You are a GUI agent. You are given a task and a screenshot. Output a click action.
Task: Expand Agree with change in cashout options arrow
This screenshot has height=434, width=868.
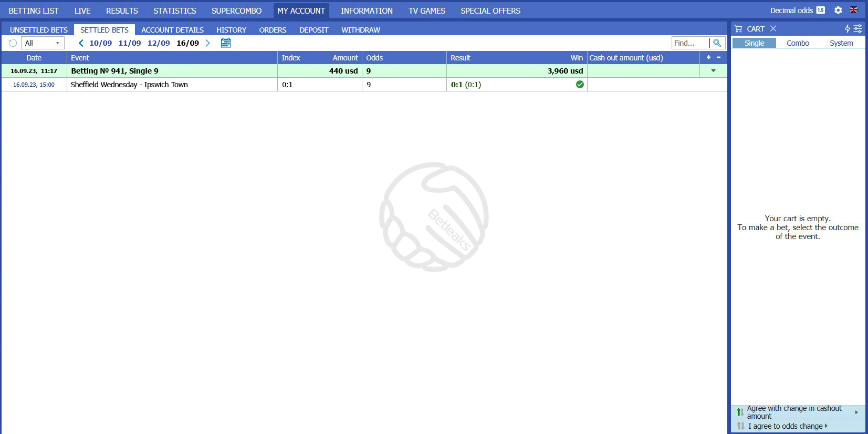pos(856,412)
